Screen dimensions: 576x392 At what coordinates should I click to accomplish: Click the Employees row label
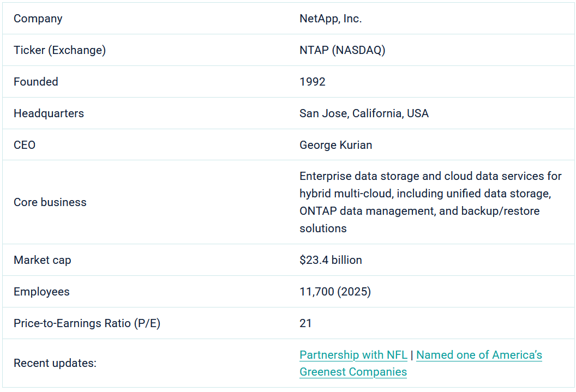(x=41, y=292)
